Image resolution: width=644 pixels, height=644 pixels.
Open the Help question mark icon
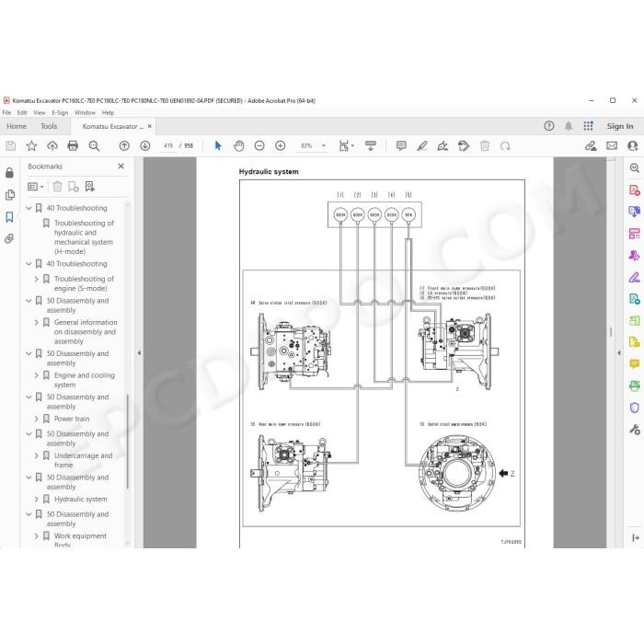548,126
